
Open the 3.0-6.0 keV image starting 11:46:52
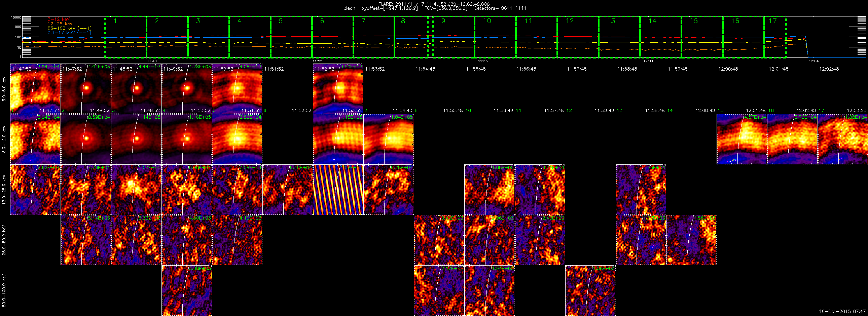click(35, 88)
